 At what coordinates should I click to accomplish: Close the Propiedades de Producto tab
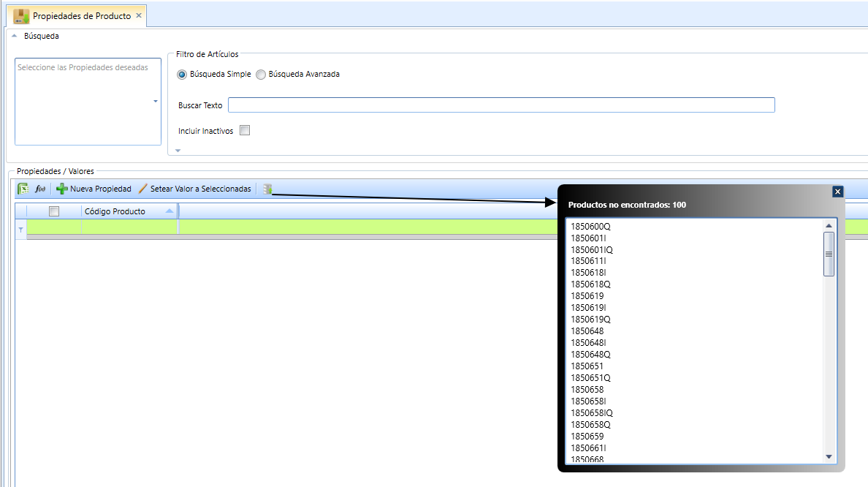coord(139,15)
